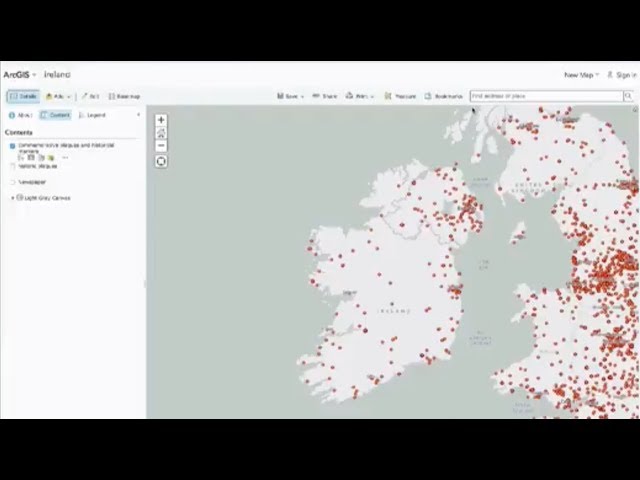Zoom in on the map
Viewport: 640px width, 480px height.
[x=161, y=120]
